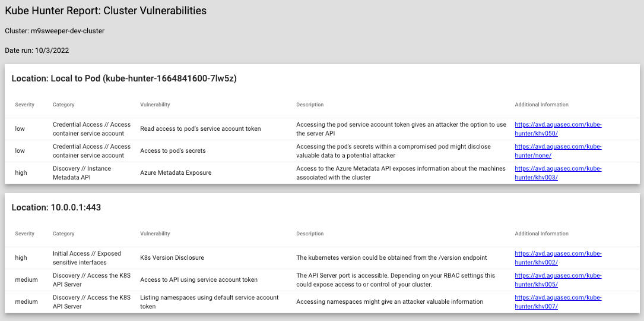Select the Azure Metadata Exposure row
Screen dimensions: 644x321
(176, 173)
